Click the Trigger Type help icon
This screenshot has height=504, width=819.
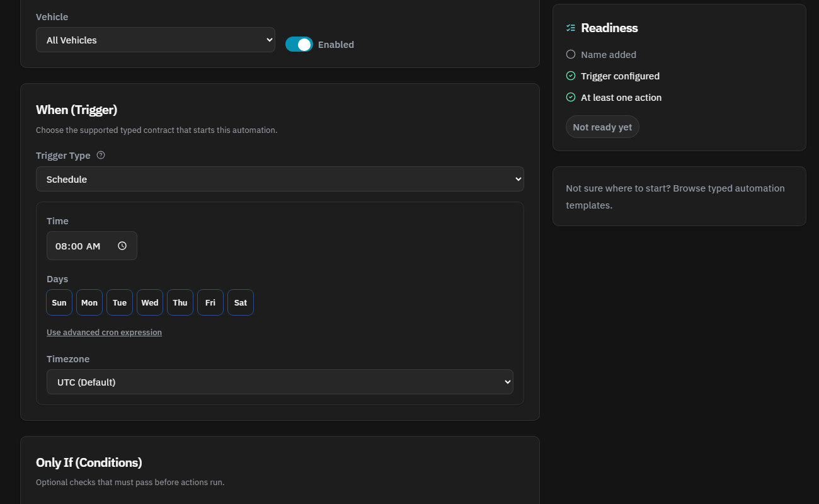[x=101, y=155]
